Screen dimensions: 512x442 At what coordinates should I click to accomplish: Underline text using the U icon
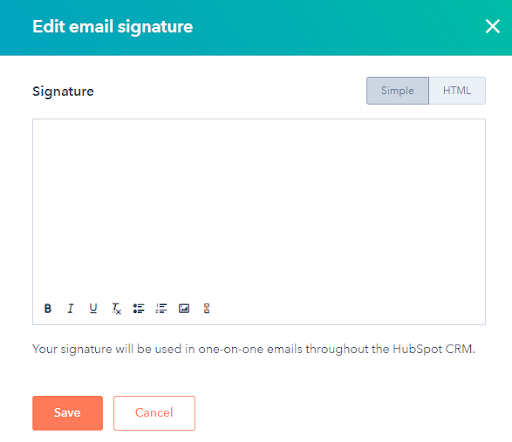(93, 308)
